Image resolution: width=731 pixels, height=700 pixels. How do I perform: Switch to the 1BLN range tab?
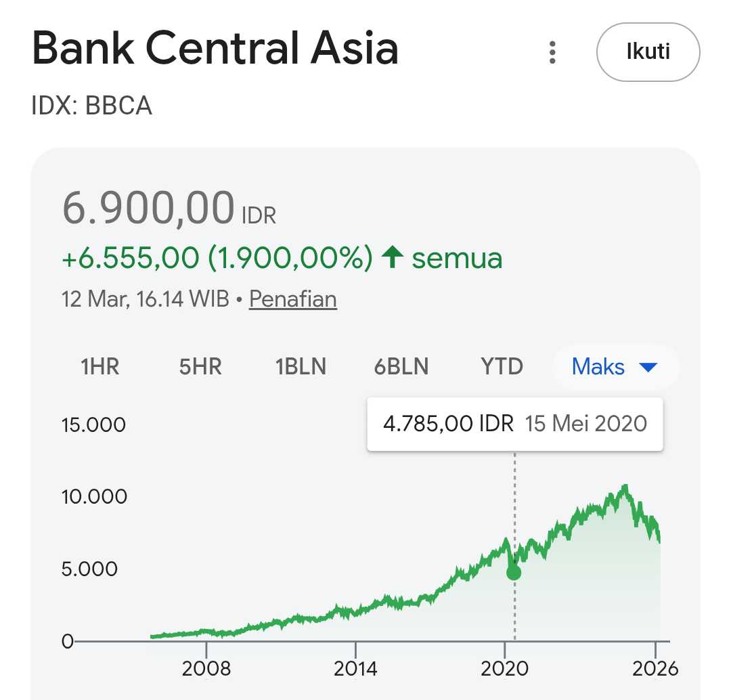pos(301,367)
